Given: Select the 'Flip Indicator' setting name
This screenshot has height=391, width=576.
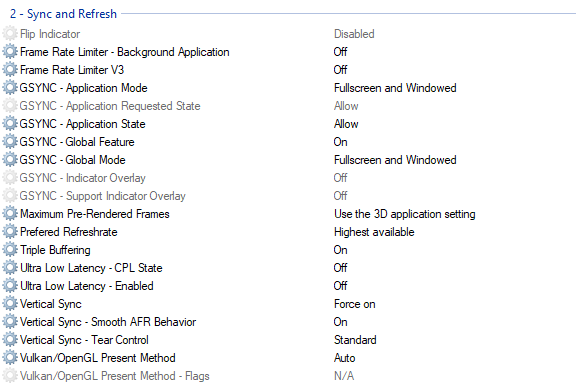Looking at the screenshot, I should point(50,34).
